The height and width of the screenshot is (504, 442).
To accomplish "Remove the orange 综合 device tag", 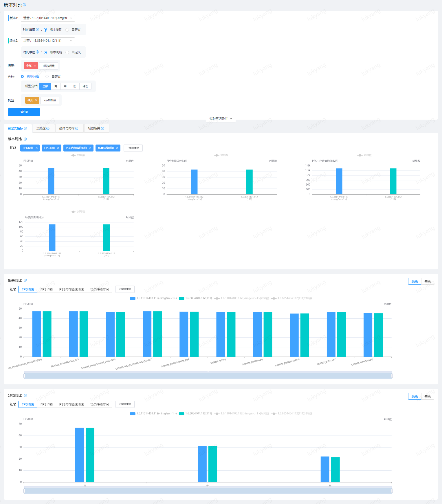I will (x=36, y=100).
